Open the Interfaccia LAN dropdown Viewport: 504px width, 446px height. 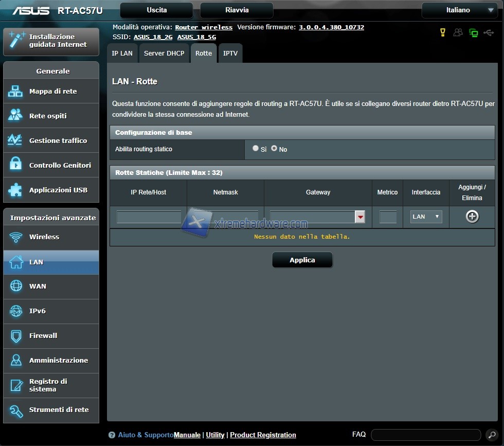click(x=426, y=217)
